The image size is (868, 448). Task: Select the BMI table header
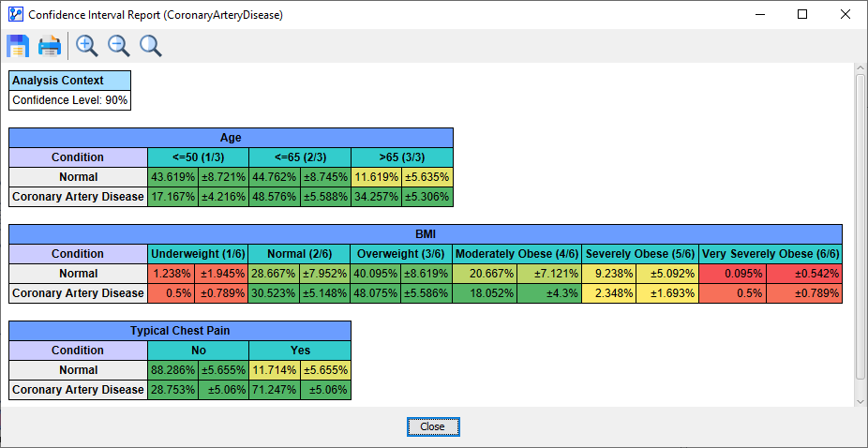[426, 234]
